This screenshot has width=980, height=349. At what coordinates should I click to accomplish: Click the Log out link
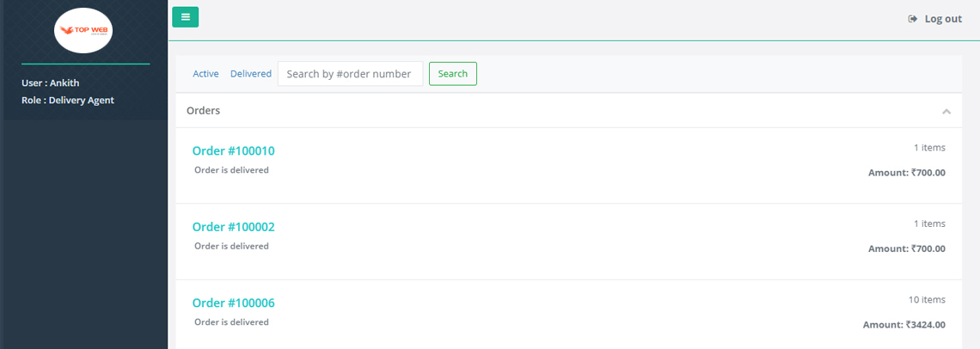coord(943,19)
